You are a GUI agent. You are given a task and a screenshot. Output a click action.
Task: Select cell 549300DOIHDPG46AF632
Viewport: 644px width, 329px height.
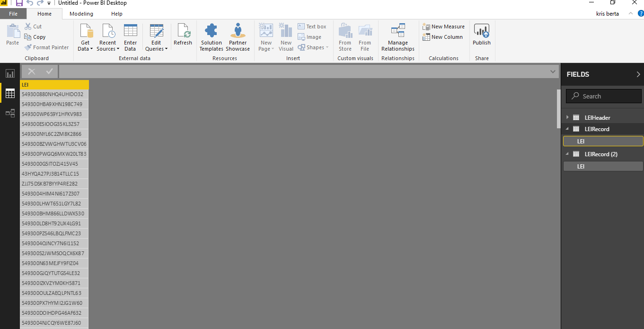(54, 313)
